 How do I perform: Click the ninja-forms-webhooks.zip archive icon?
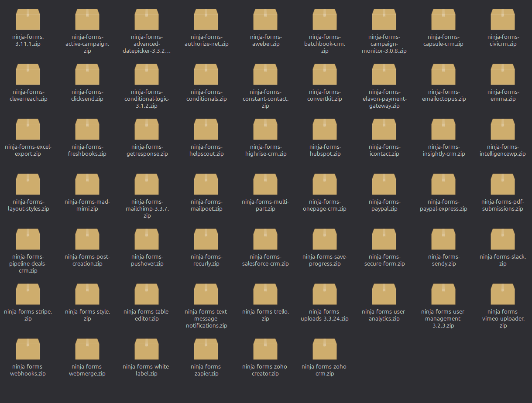tap(28, 349)
